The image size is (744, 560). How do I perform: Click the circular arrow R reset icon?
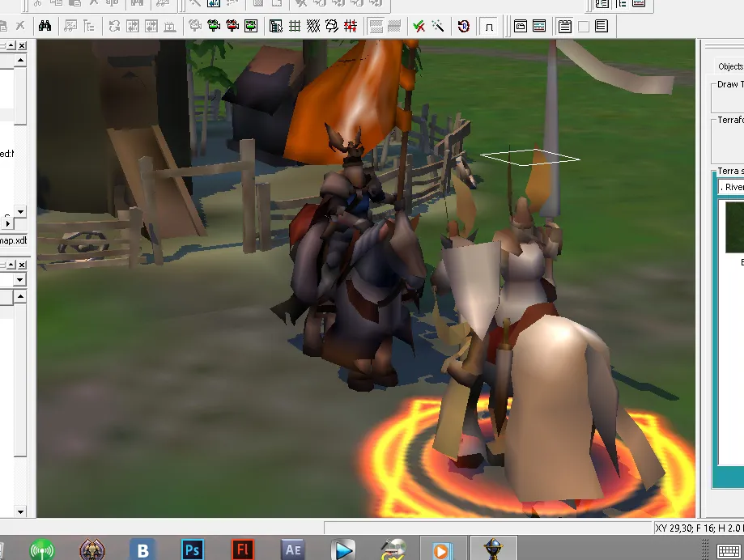click(464, 26)
